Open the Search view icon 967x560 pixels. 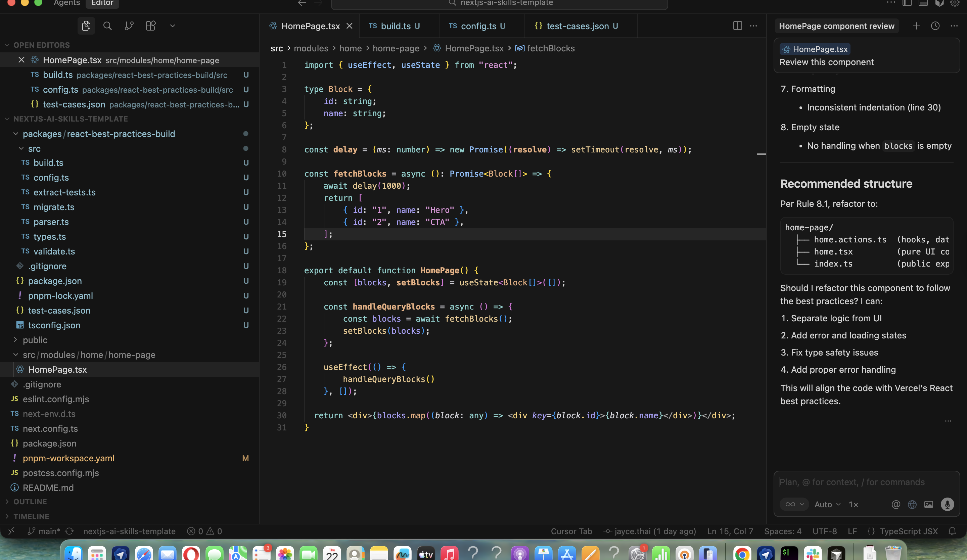[107, 26]
